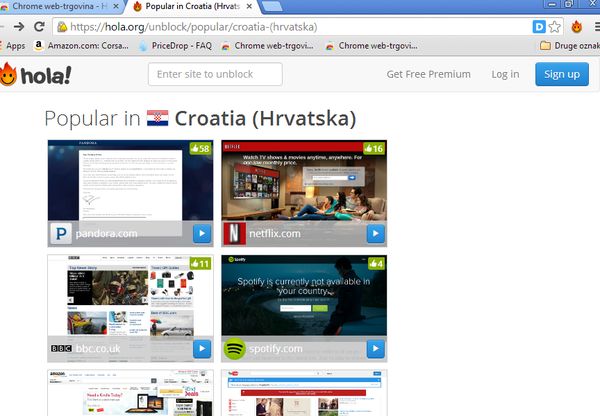Open the Amazon.com: Corsa... bookmark

pos(81,46)
